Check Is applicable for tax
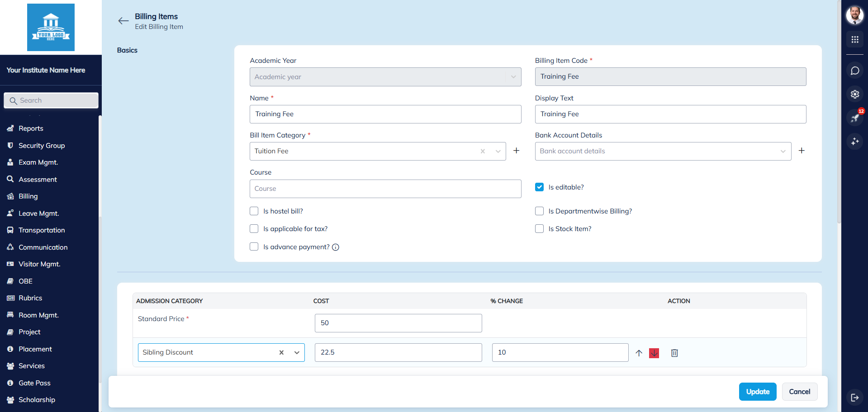 click(254, 229)
